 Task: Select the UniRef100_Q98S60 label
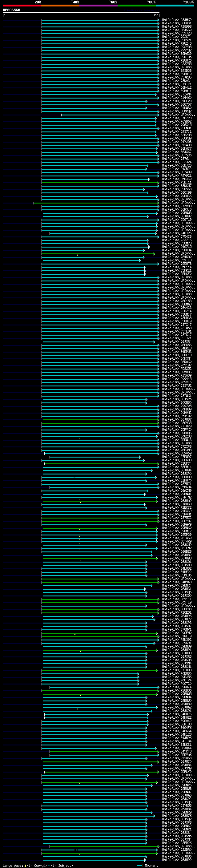177,189
